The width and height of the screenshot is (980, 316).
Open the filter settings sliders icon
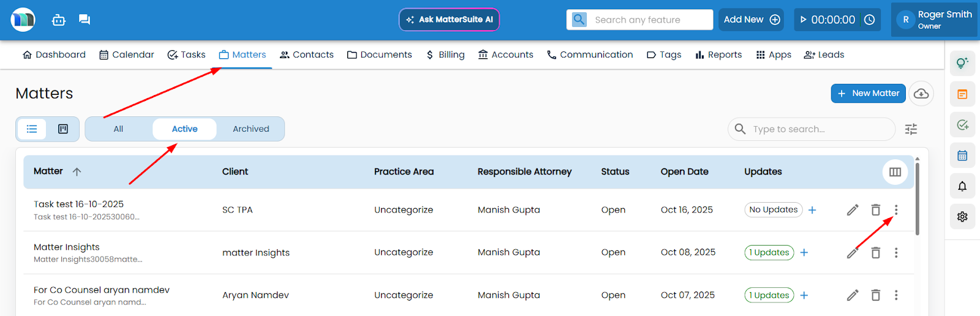pos(911,129)
